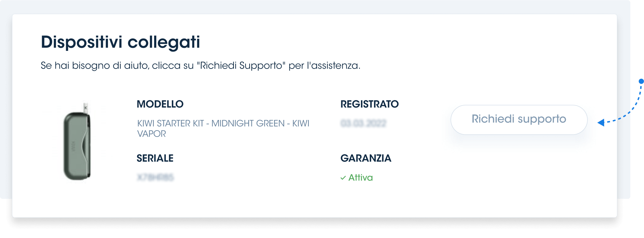Click the KIWI logo on the device

pyautogui.click(x=73, y=146)
